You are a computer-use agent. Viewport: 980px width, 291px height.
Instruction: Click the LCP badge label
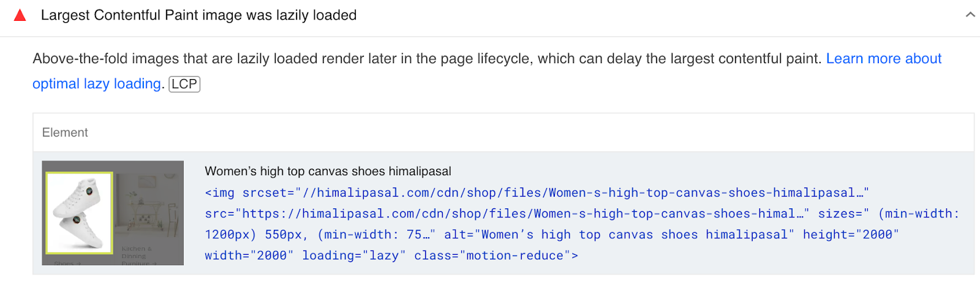point(184,84)
